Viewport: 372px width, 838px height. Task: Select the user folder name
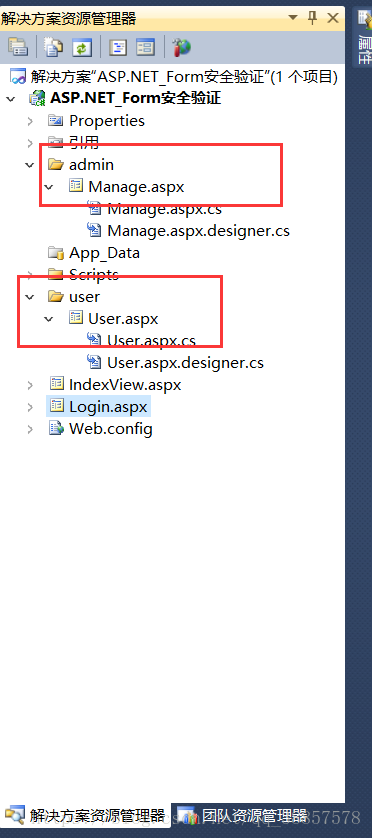point(84,297)
